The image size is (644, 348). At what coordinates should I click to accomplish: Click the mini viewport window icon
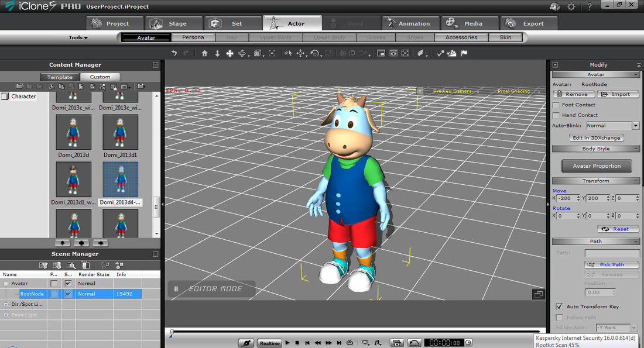click(381, 53)
